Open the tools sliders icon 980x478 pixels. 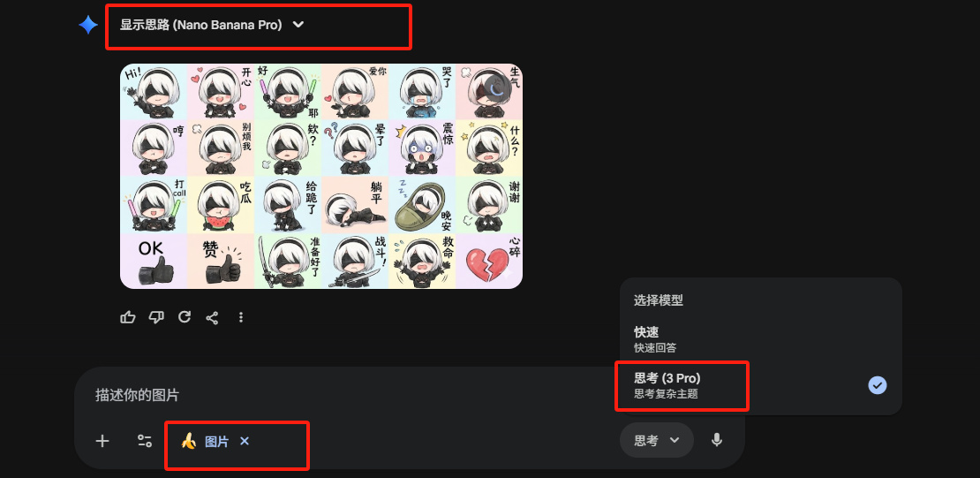[x=145, y=441]
